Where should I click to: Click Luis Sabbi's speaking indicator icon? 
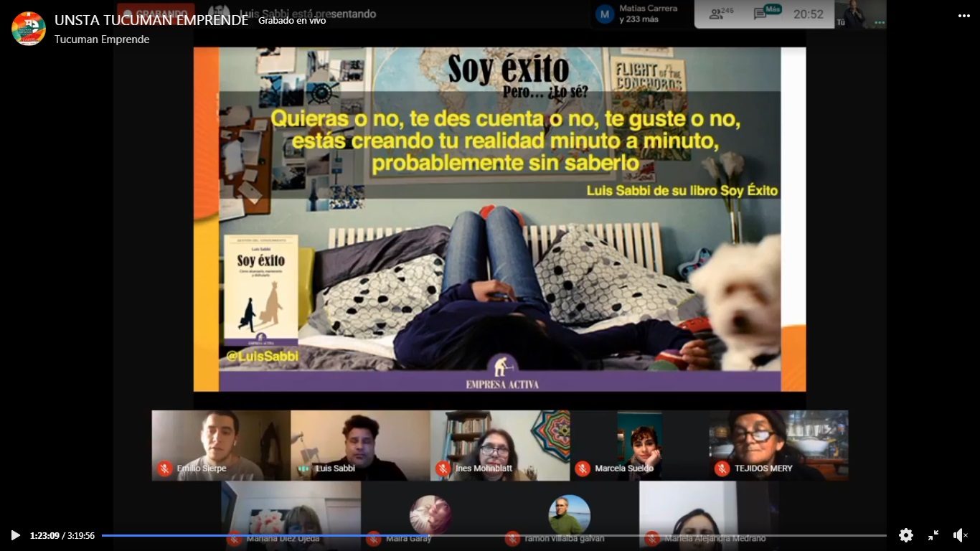304,468
